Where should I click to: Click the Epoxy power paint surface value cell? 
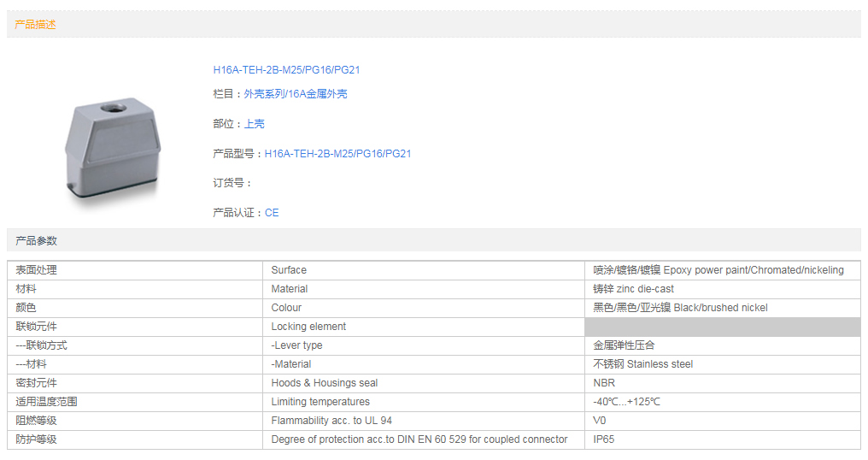coord(718,270)
